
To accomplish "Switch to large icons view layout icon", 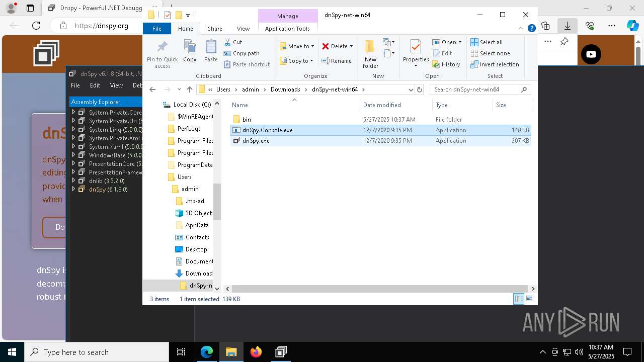I will [x=529, y=299].
